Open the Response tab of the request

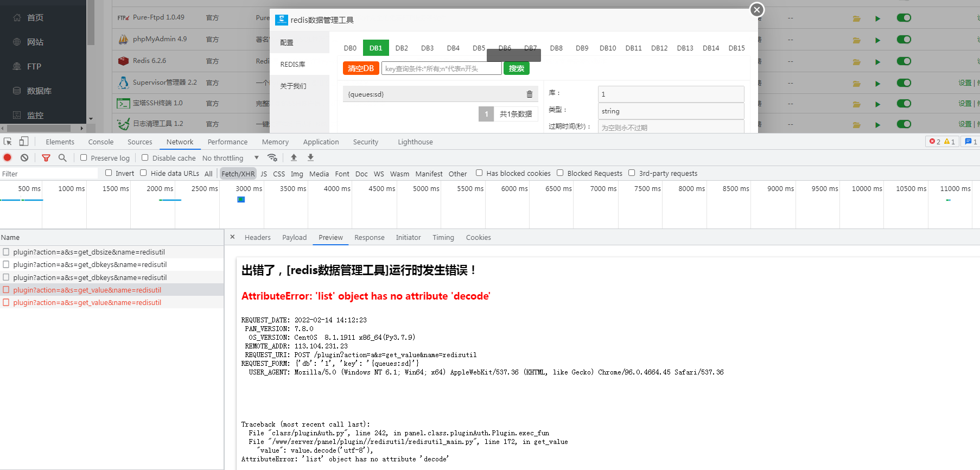pyautogui.click(x=370, y=238)
